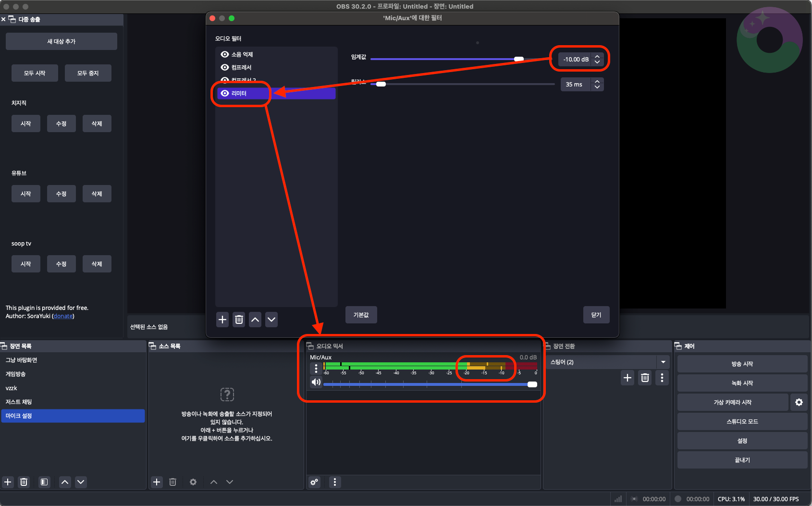This screenshot has height=506, width=812.
Task: Click the question mark sources placeholder icon
Action: [x=227, y=395]
